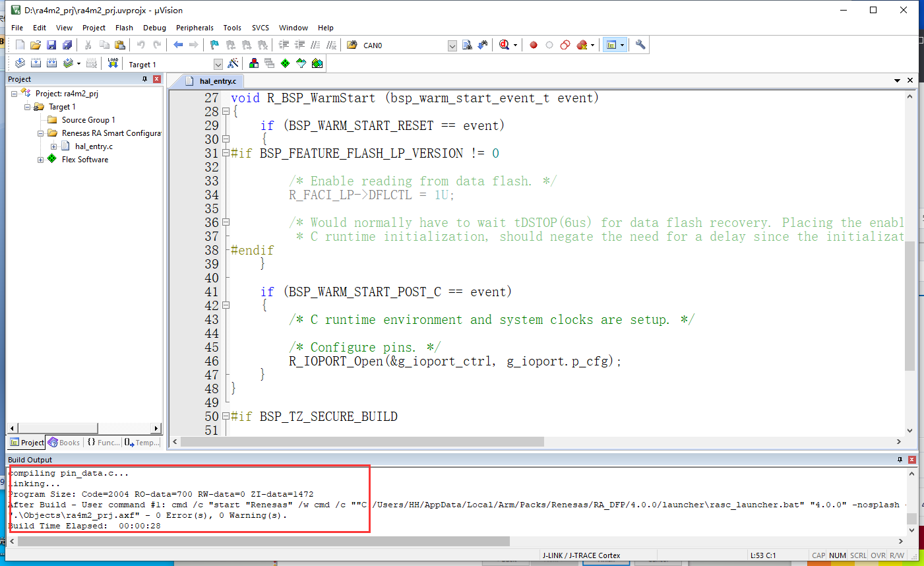Screen dimensions: 924x566
Task: Click the Indent selected text icon
Action: (284, 45)
